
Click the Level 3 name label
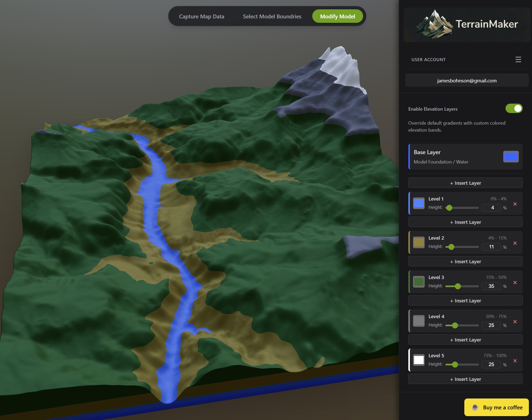pyautogui.click(x=436, y=277)
